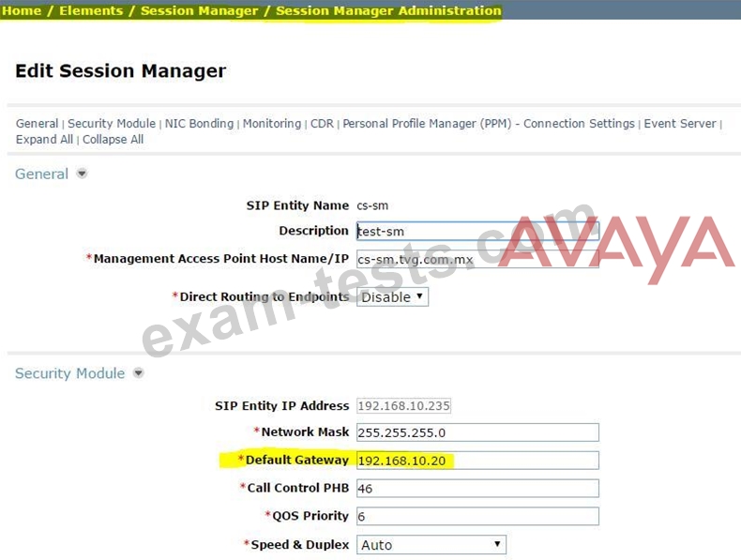This screenshot has width=741, height=560.
Task: Open Session Manager breadcrumb link
Action: [200, 10]
